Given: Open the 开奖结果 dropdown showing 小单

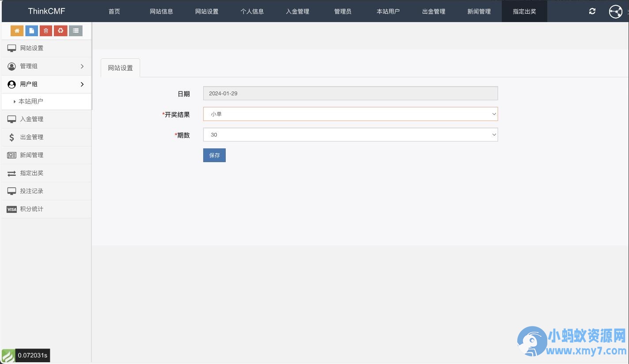Looking at the screenshot, I should 350,114.
